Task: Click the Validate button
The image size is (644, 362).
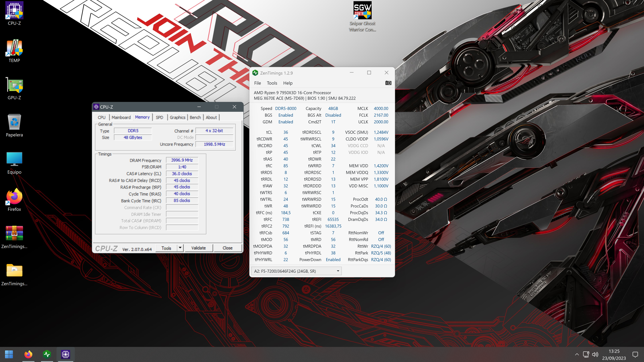Action: coord(199,248)
